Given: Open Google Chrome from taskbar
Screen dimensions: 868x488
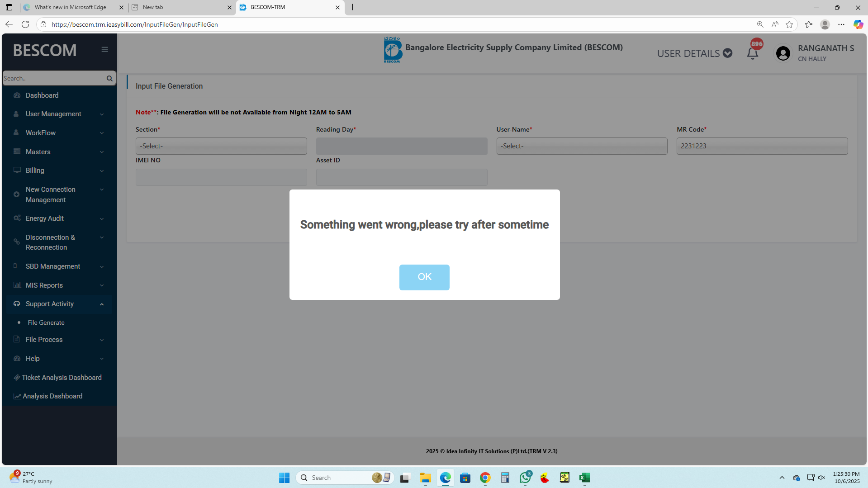Looking at the screenshot, I should click(485, 478).
